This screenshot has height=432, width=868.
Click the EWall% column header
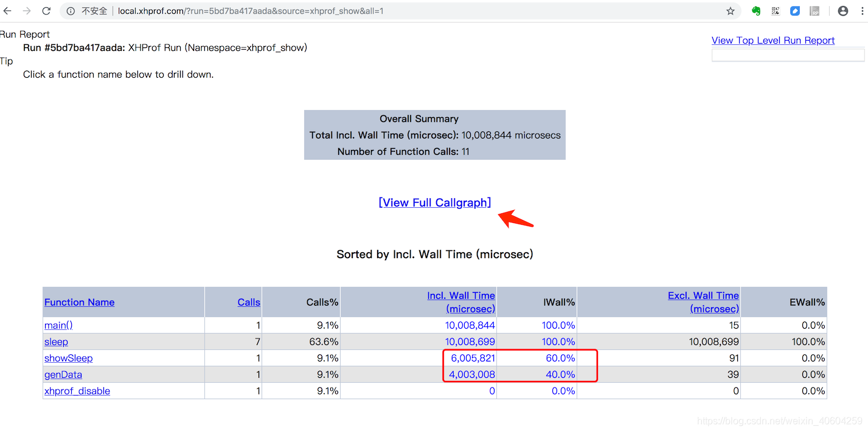tap(807, 302)
